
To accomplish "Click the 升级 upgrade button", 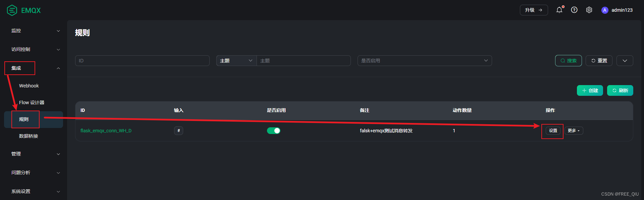I will point(534,10).
